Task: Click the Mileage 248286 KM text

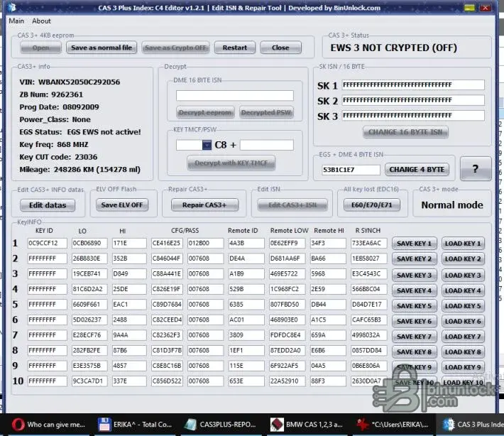Action: click(97, 170)
